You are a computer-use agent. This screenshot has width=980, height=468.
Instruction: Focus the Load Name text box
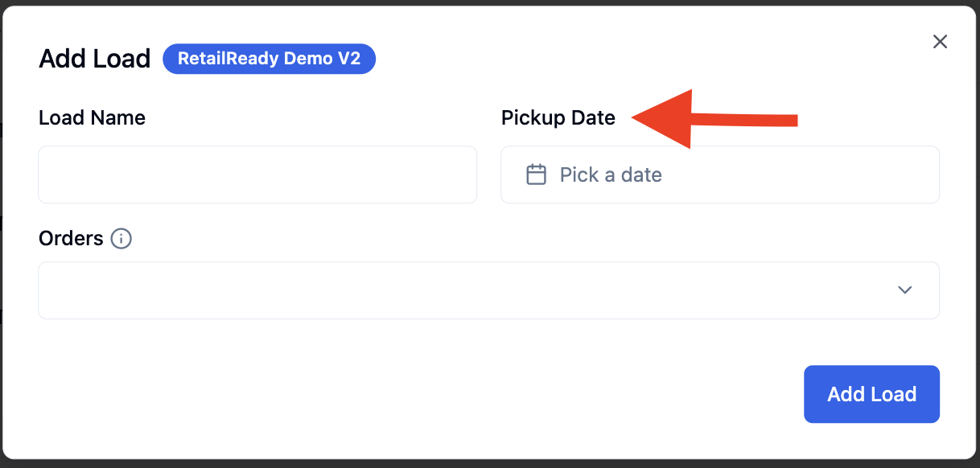tap(257, 174)
